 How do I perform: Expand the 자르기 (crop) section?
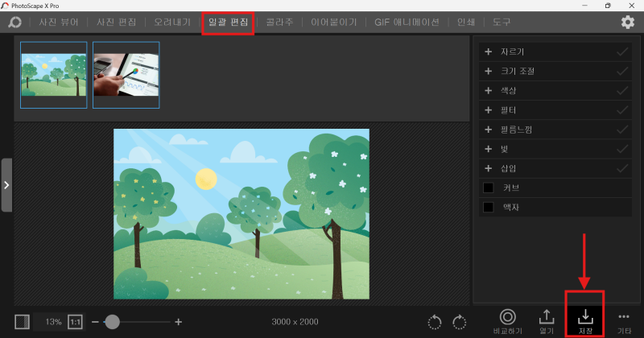point(489,52)
